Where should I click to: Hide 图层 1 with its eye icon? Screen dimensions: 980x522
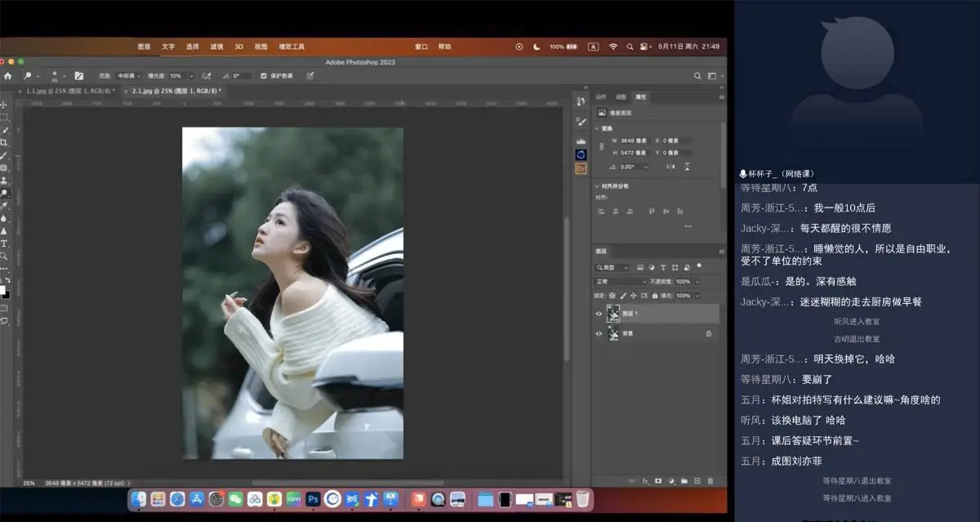[599, 314]
